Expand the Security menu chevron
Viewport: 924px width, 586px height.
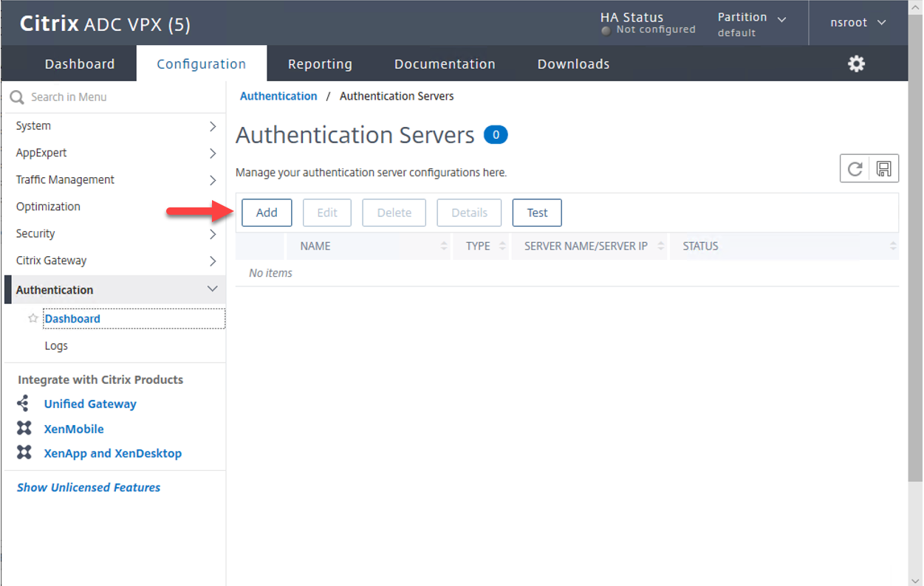tap(213, 234)
